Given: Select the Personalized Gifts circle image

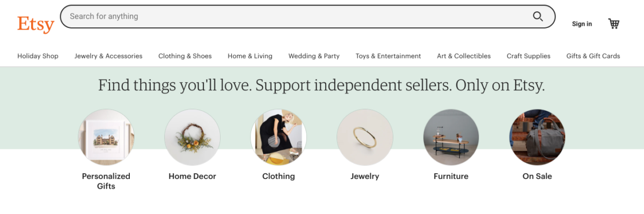Looking at the screenshot, I should pyautogui.click(x=106, y=137).
